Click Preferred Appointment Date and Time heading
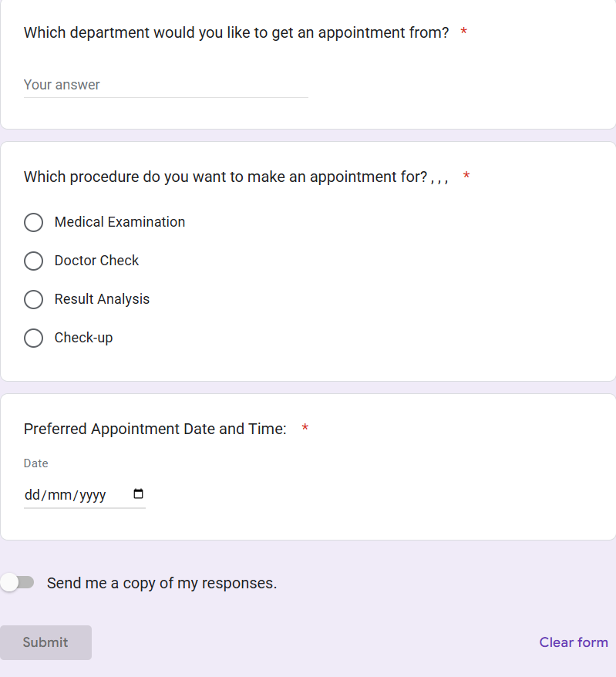Viewport: 616px width, 677px height. click(x=155, y=429)
